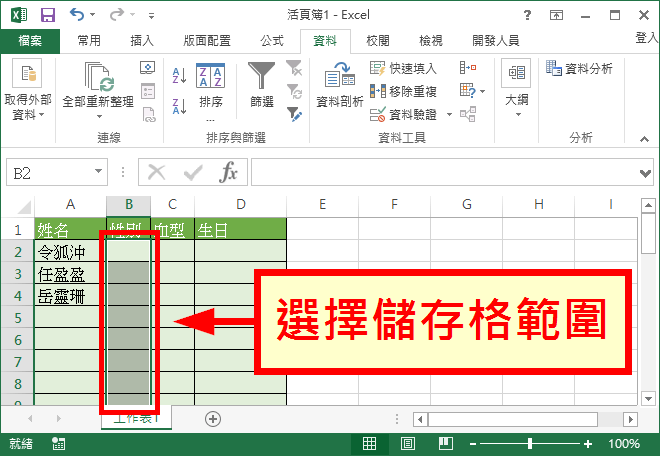Click the Undo arrow icon
The image size is (660, 456).
click(77, 15)
